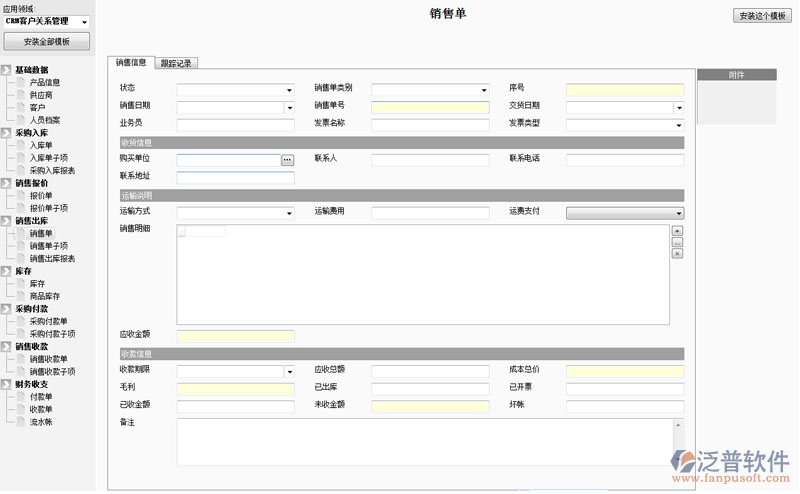Click the 联系电话 input field
This screenshot has height=494, width=800.
click(x=625, y=160)
